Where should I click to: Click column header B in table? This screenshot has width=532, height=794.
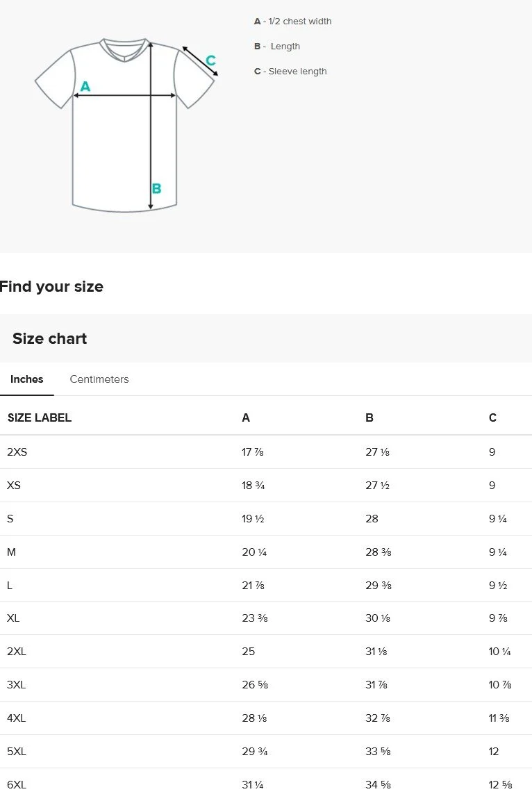(369, 417)
